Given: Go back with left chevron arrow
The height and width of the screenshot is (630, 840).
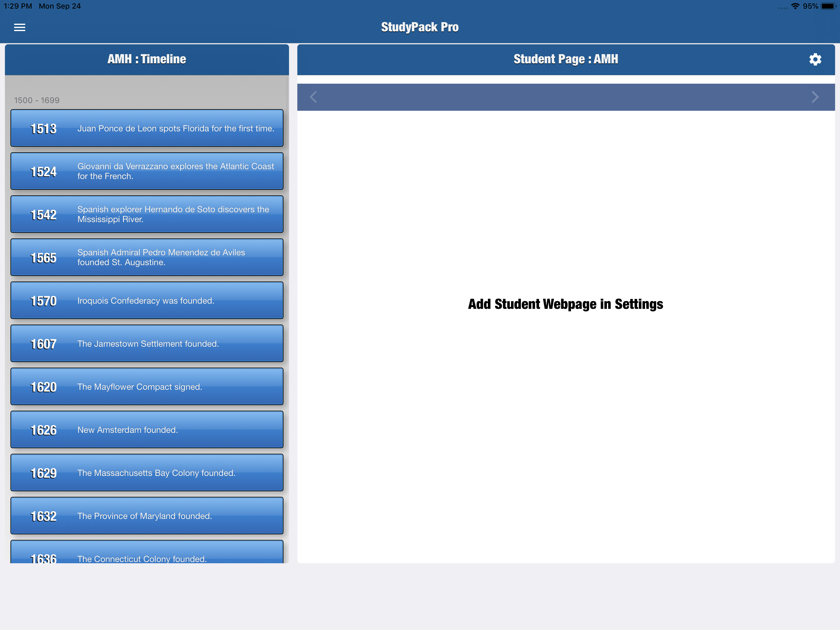Looking at the screenshot, I should click(313, 97).
